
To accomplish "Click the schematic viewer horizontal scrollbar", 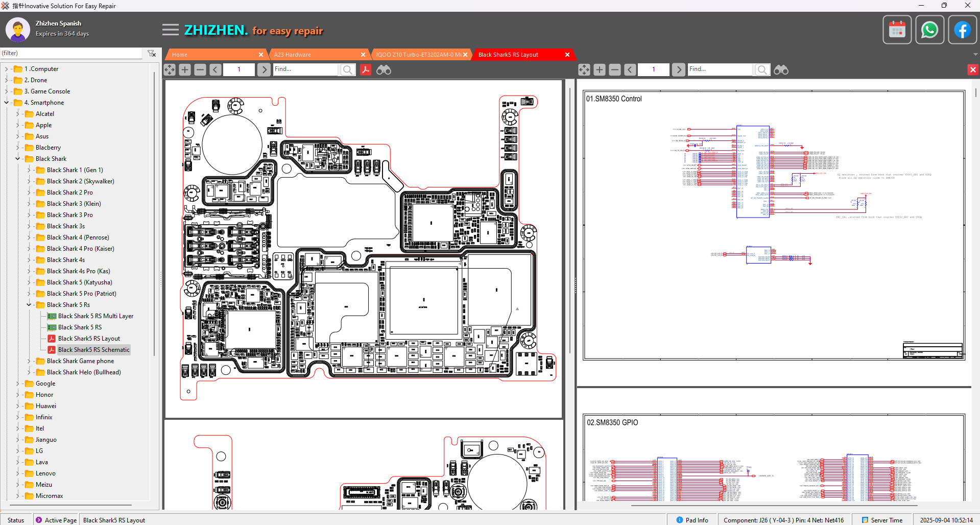I will coord(775,506).
